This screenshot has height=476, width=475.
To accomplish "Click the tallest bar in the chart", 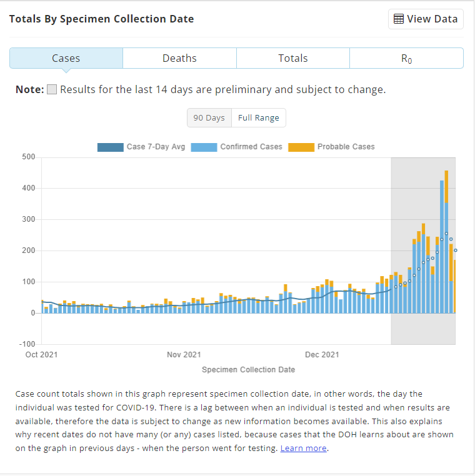I will click(446, 242).
